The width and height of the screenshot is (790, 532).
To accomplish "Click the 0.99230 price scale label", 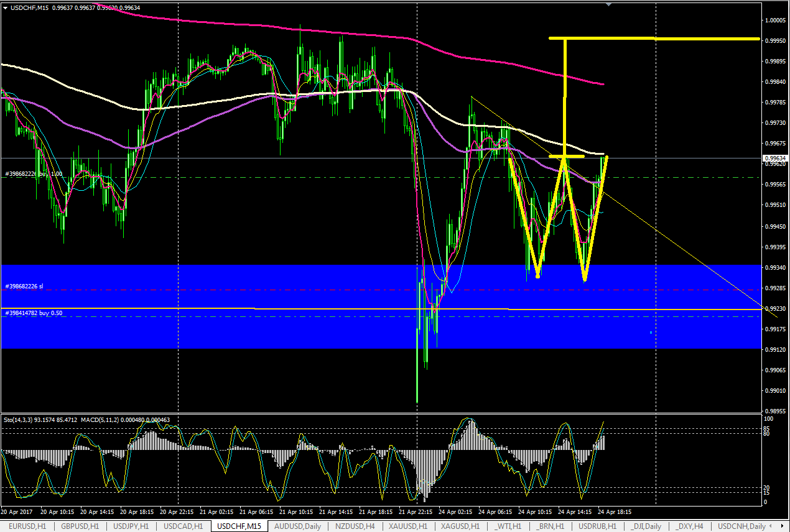I will coord(775,308).
